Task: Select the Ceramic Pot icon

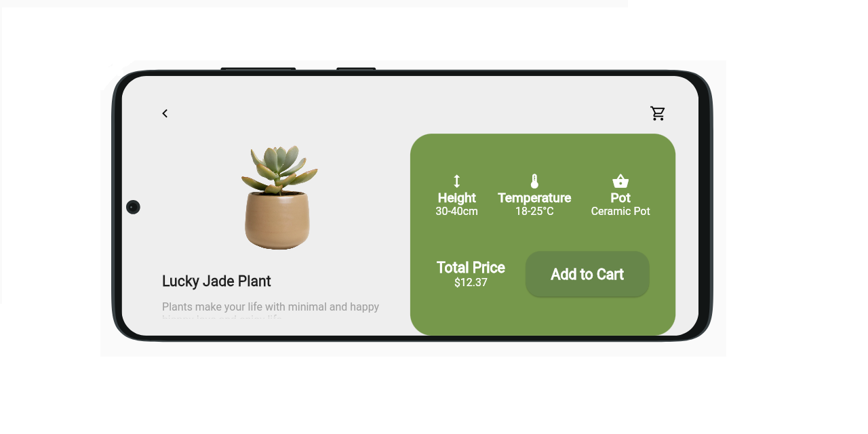Action: coord(620,180)
